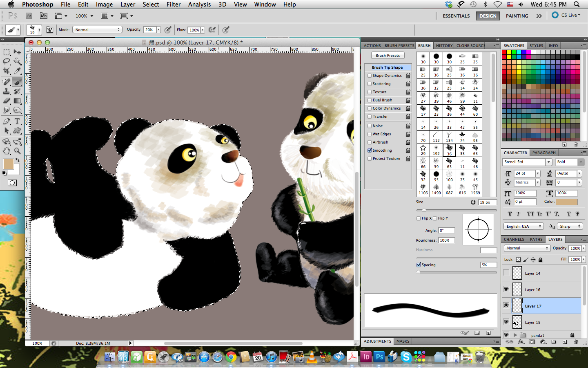Open the brush Mode dropdown
Image resolution: width=588 pixels, height=368 pixels.
coord(97,30)
